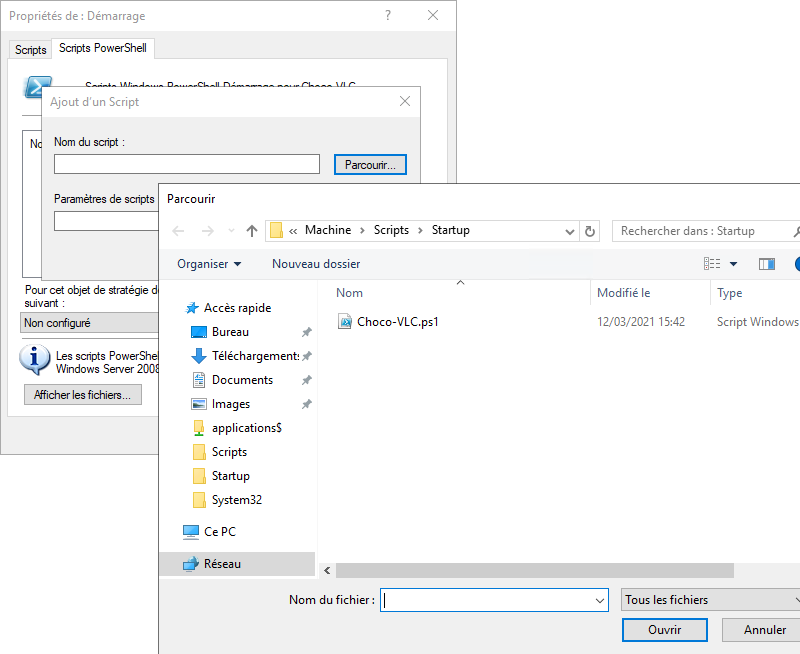Click the Forward arrow in Parcourir dialog
800x654 pixels.
pos(207,231)
